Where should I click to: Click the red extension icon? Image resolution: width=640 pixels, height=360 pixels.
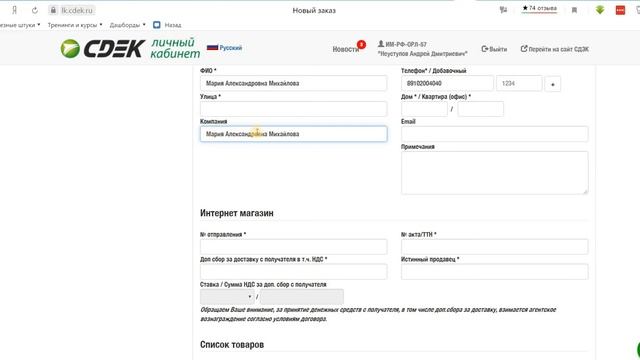(x=620, y=10)
